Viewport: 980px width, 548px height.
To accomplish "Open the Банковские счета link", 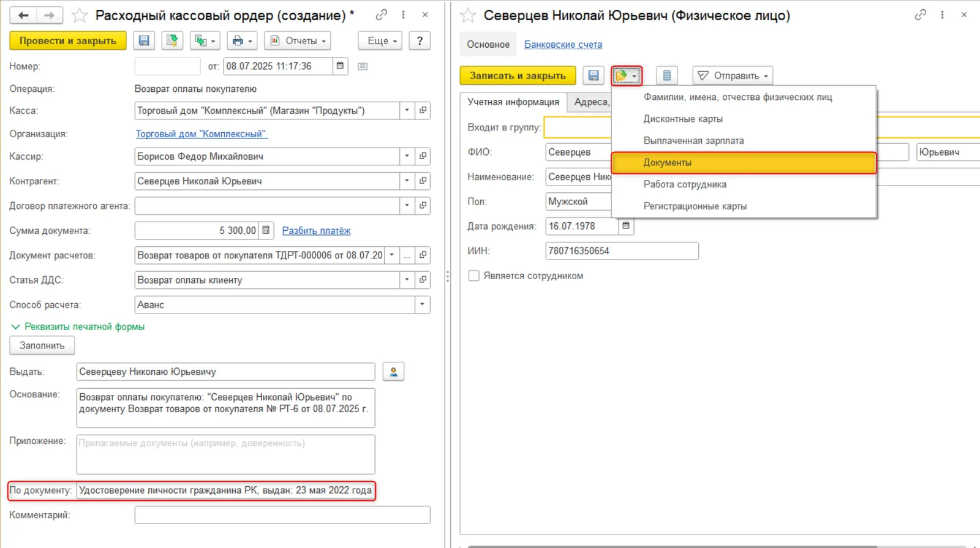I will coord(563,45).
